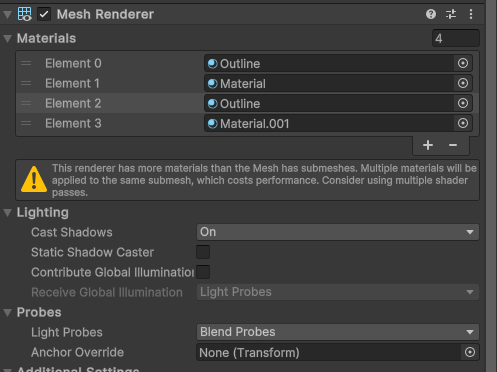The image size is (497, 372).
Task: Open Light Probes dropdown Blend Probes
Action: coord(338,332)
